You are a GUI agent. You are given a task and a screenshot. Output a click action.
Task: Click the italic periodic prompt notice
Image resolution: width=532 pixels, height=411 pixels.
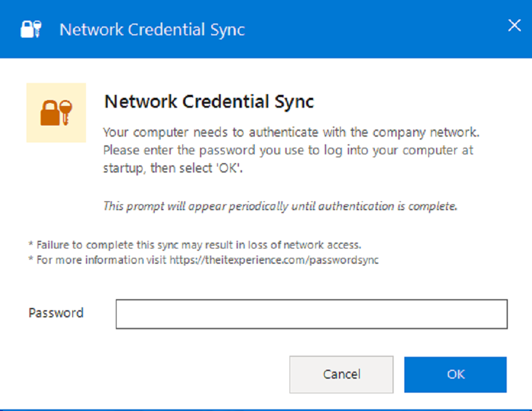pyautogui.click(x=280, y=206)
